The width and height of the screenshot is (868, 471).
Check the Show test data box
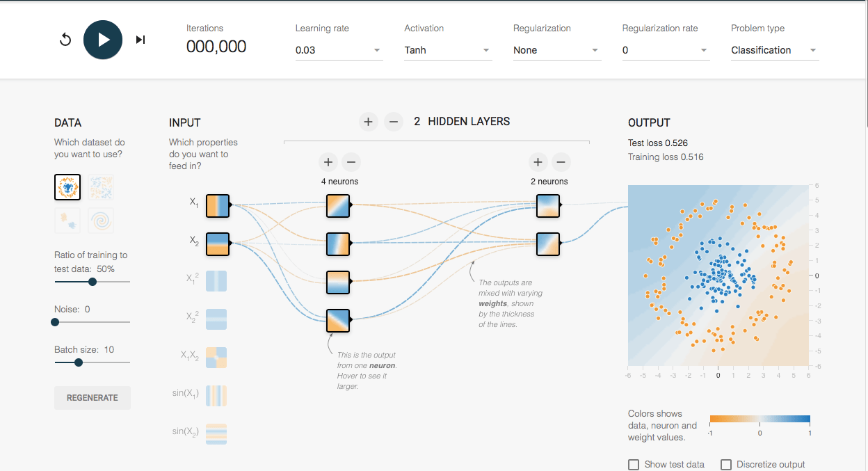pos(634,464)
